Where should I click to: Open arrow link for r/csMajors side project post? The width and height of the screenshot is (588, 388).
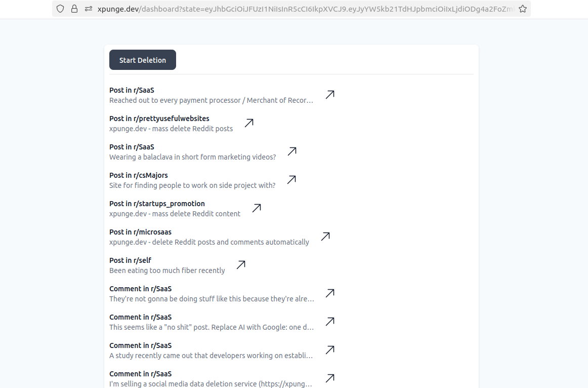coord(292,180)
